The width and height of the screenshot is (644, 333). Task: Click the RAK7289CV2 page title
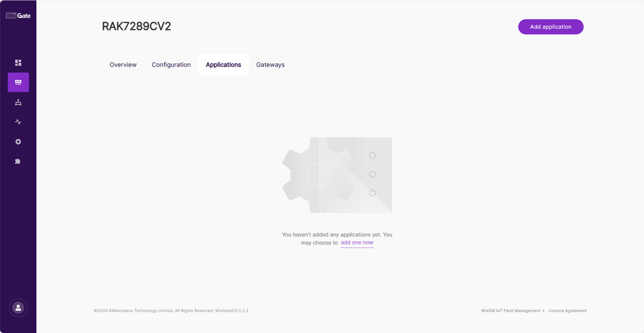pyautogui.click(x=136, y=26)
